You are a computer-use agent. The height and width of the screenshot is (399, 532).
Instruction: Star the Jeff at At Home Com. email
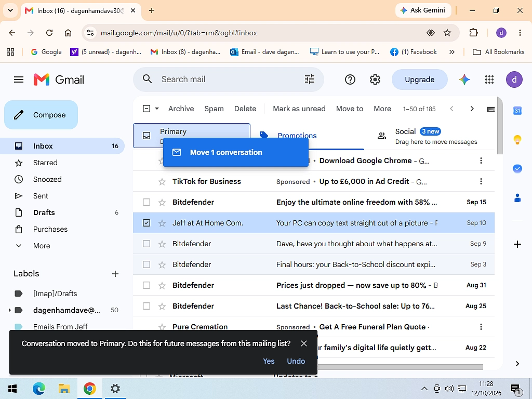pyautogui.click(x=162, y=223)
